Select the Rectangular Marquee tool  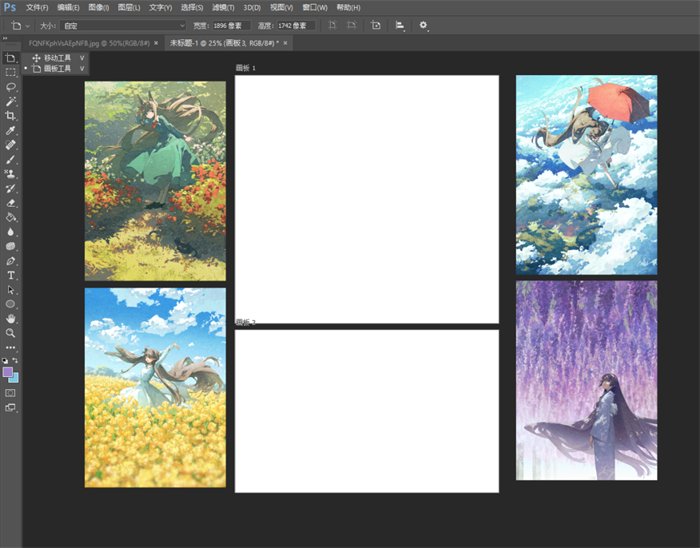click(11, 73)
